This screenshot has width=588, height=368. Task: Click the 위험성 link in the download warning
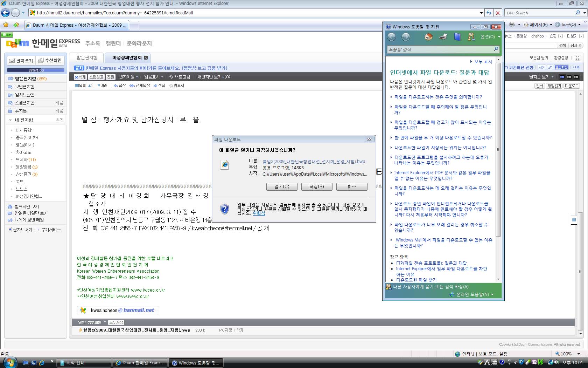point(259,213)
